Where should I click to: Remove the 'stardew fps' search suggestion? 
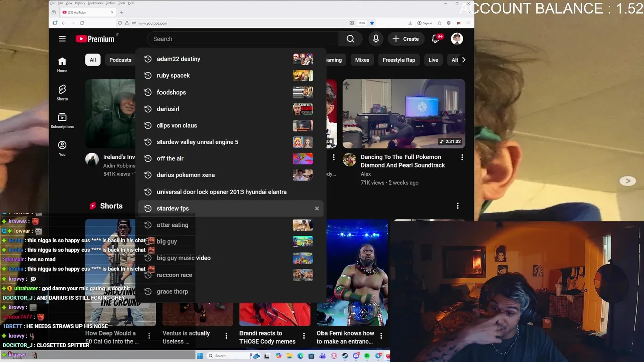(x=317, y=208)
